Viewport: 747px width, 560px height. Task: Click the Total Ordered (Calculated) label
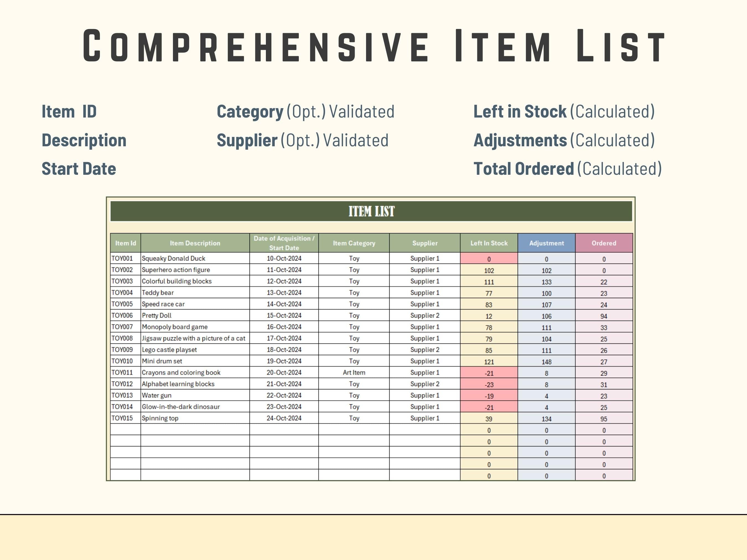tap(567, 169)
